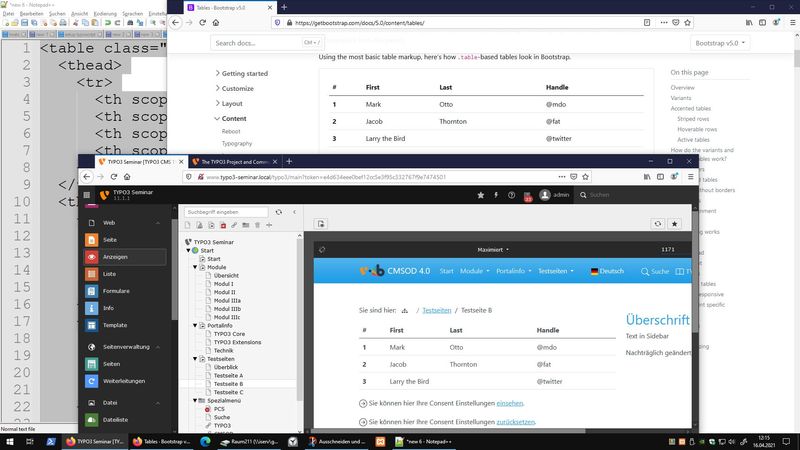The image size is (800, 450).
Task: Open Notepad++ from the Windows taskbar
Action: point(423,442)
